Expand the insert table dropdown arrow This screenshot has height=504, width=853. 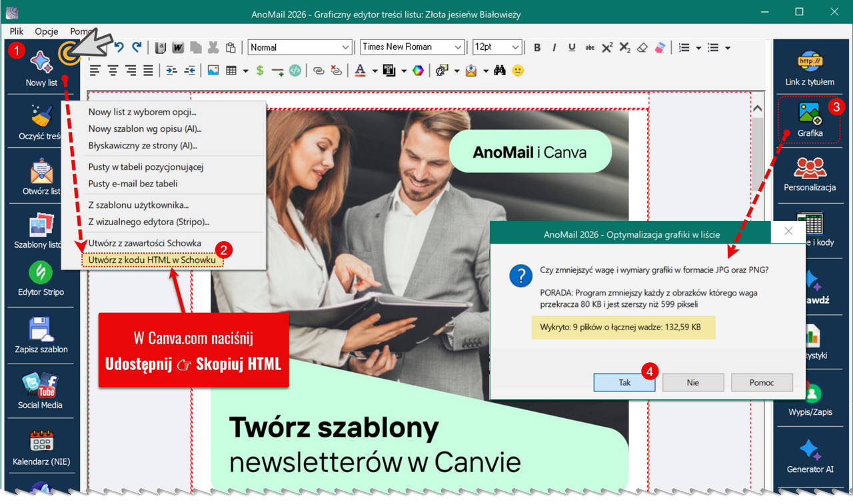[246, 70]
